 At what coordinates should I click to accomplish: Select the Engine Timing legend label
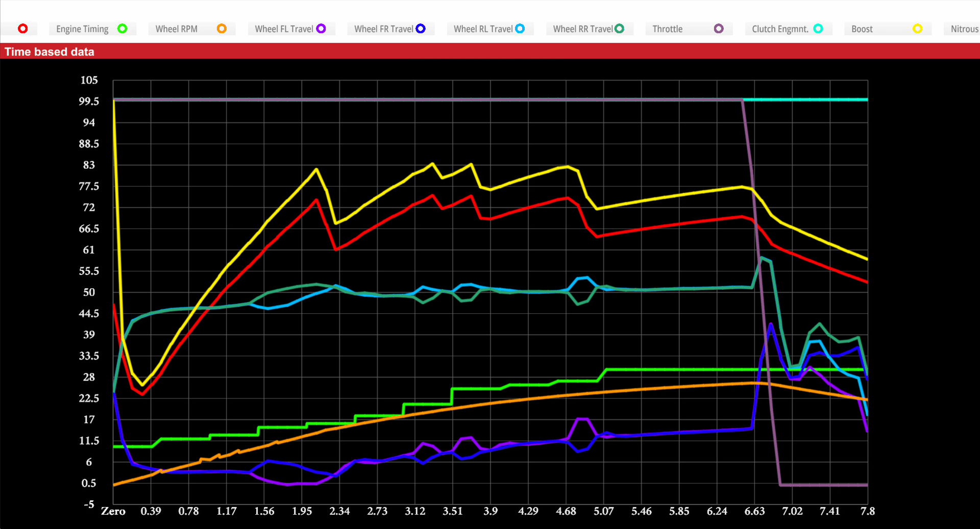pyautogui.click(x=82, y=29)
